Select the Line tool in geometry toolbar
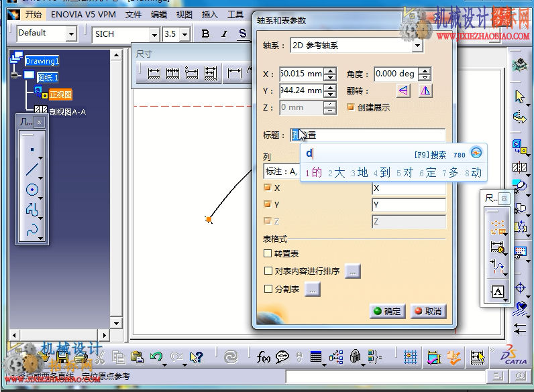Image resolution: width=534 pixels, height=392 pixels. [x=32, y=170]
